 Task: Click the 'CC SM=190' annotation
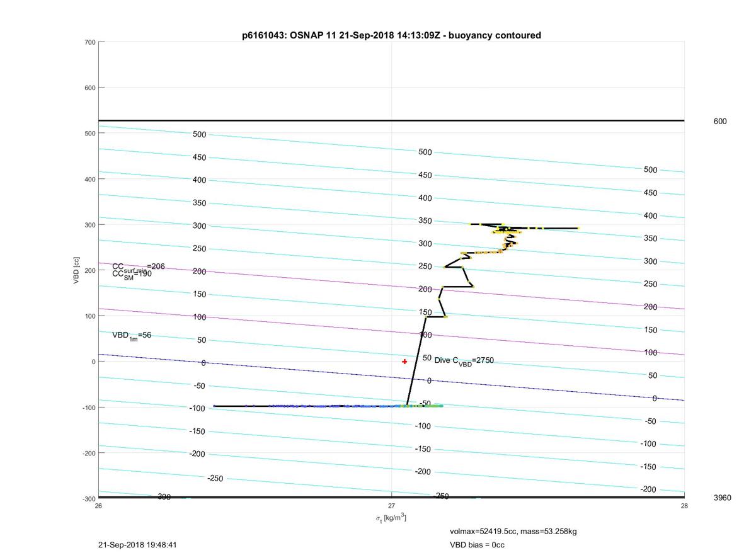pyautogui.click(x=132, y=274)
